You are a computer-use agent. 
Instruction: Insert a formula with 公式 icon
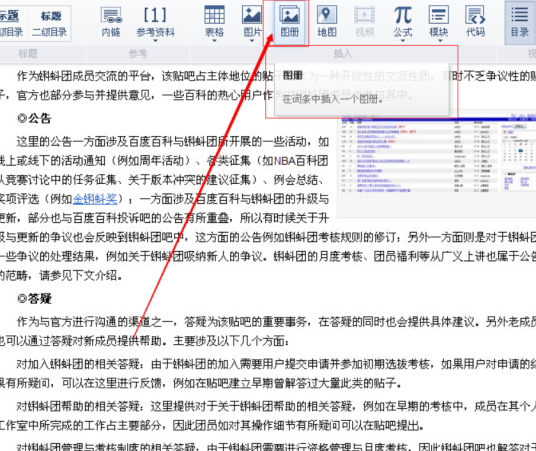click(402, 21)
